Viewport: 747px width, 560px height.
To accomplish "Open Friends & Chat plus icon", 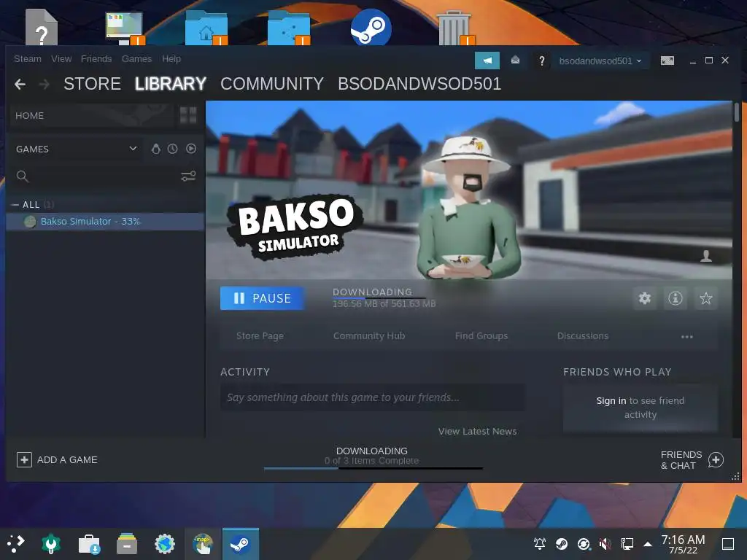I will point(716,460).
